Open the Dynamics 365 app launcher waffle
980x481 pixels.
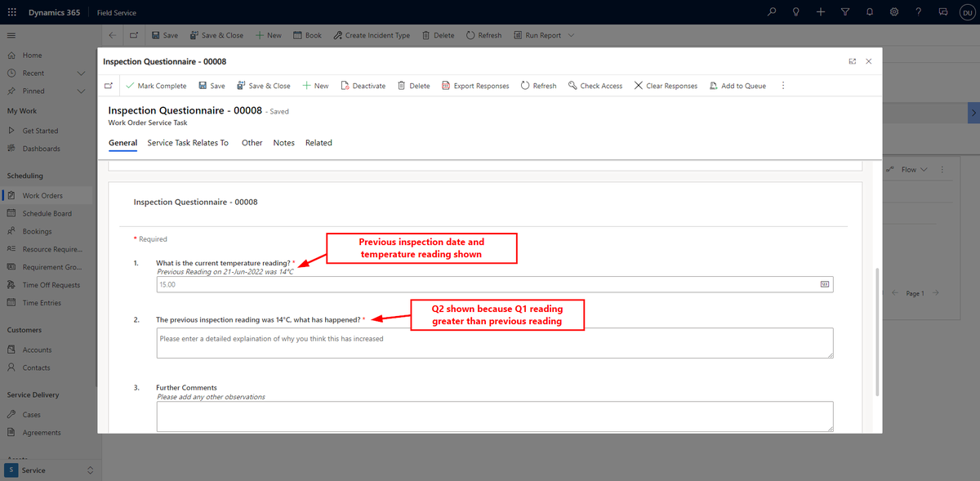(11, 12)
